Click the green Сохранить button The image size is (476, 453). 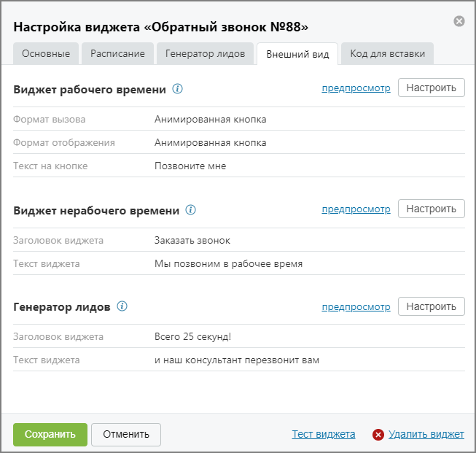tap(50, 435)
